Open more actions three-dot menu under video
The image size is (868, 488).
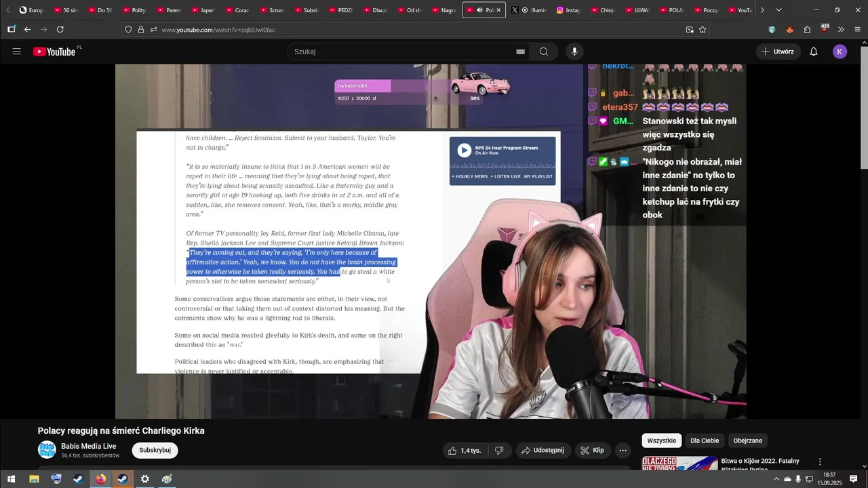click(623, 450)
